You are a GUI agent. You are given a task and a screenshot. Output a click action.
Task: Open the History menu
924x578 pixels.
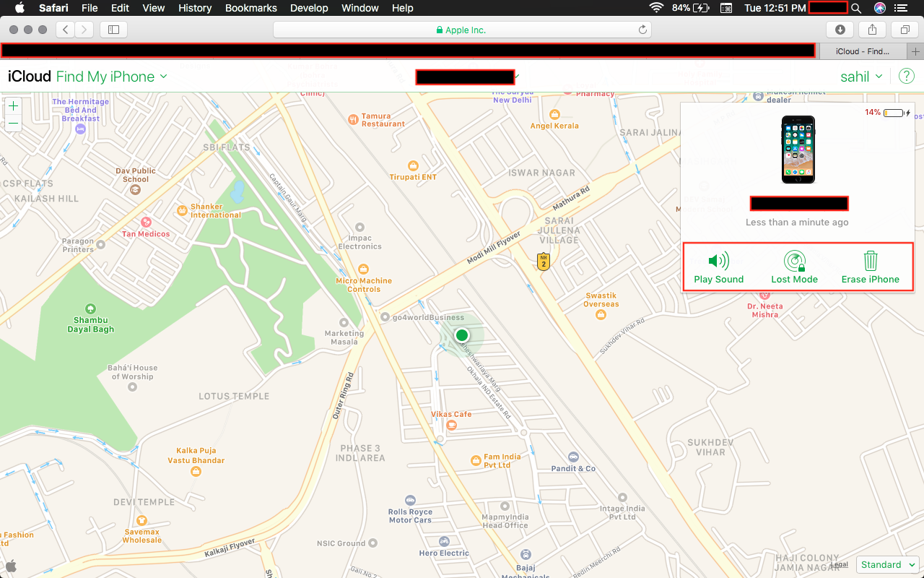pos(195,8)
